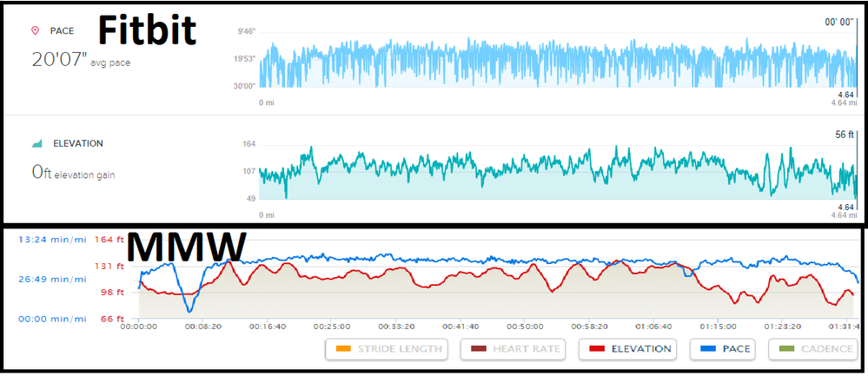Viewport: 868px width, 376px height.
Task: Click the 0 mi label under elevation chart
Action: click(x=266, y=214)
